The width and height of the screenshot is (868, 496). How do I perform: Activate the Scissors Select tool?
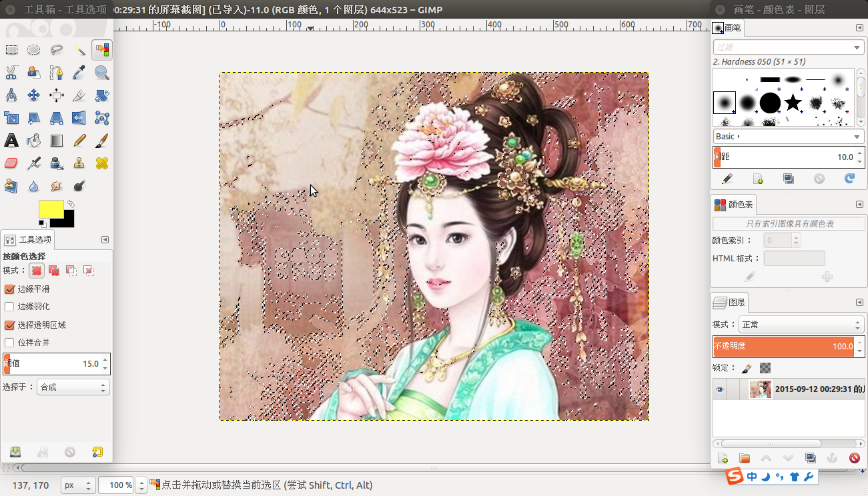click(11, 73)
